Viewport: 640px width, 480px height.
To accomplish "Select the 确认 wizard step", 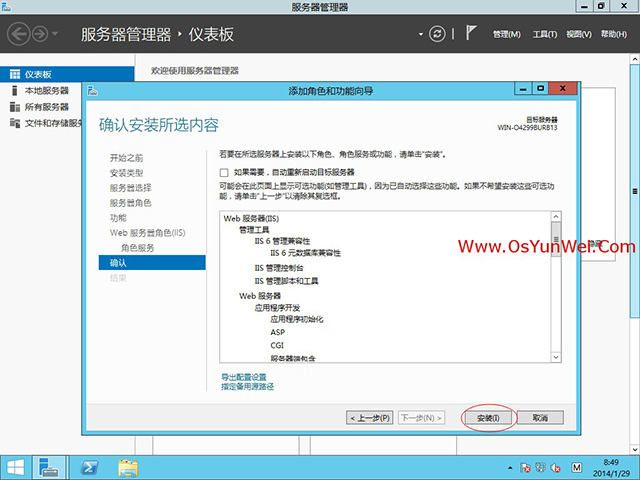I will pyautogui.click(x=152, y=262).
